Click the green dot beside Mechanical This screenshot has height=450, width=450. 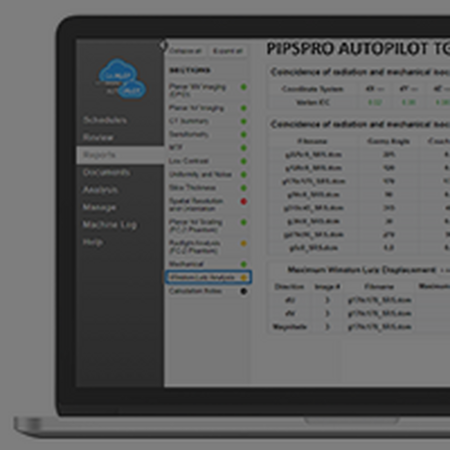tap(244, 264)
